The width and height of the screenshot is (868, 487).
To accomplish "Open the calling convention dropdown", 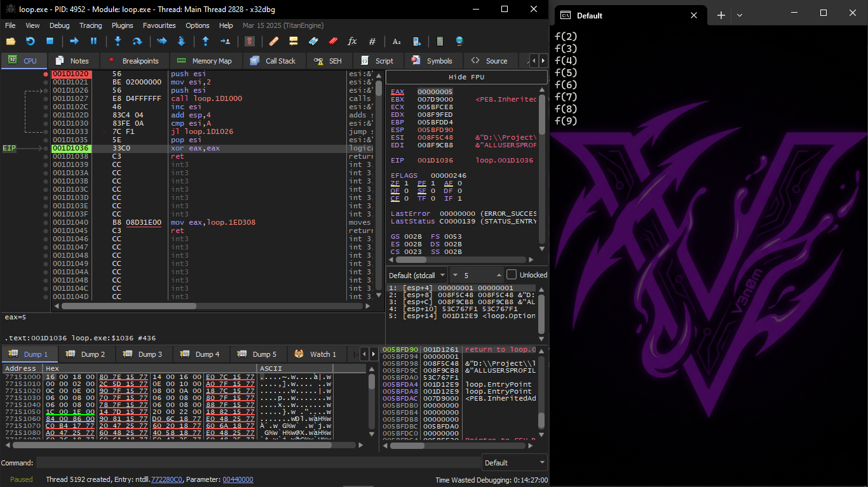I will [x=416, y=275].
